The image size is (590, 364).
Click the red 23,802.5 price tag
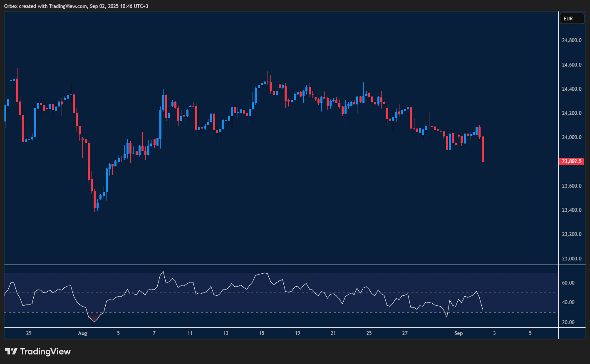(x=571, y=161)
